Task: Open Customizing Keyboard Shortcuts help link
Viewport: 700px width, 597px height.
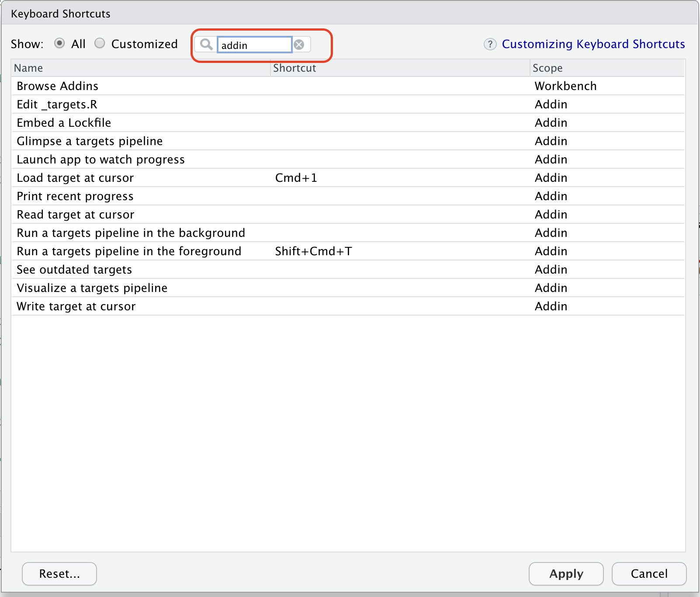Action: [x=593, y=44]
